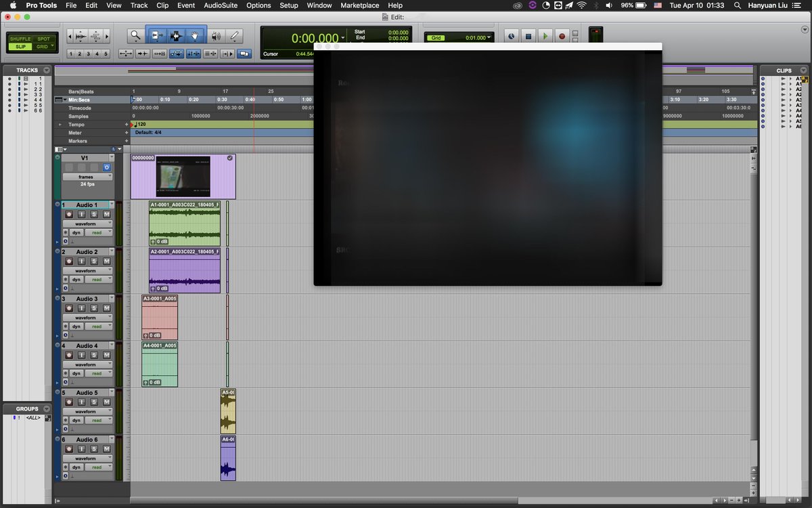The width and height of the screenshot is (812, 508).
Task: Select the Grabber hand tool
Action: click(194, 35)
